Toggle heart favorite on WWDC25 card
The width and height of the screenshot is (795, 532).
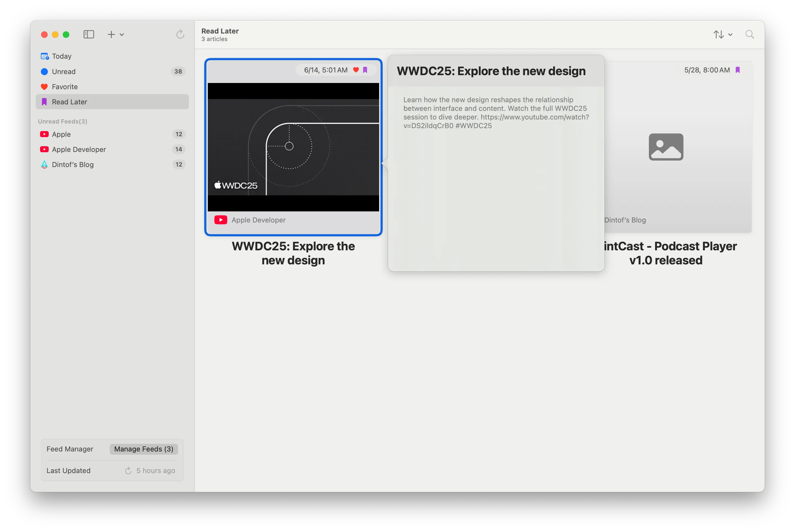pyautogui.click(x=356, y=70)
